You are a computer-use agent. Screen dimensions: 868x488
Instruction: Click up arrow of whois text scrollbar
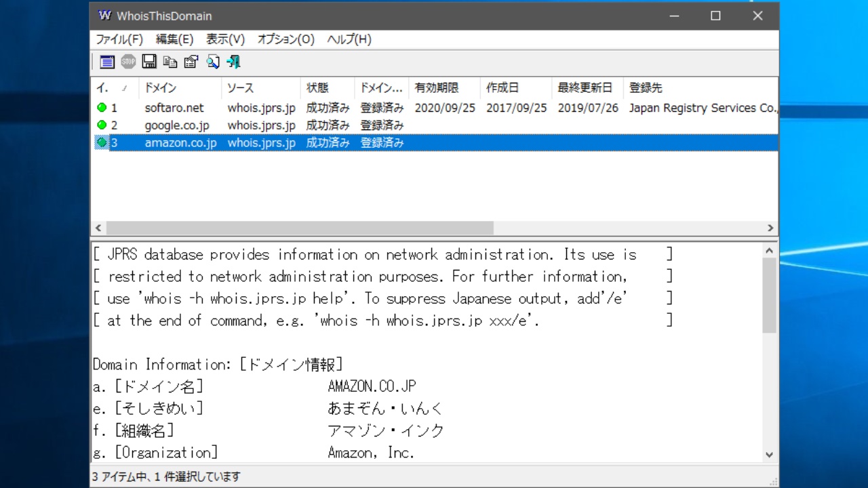point(769,251)
